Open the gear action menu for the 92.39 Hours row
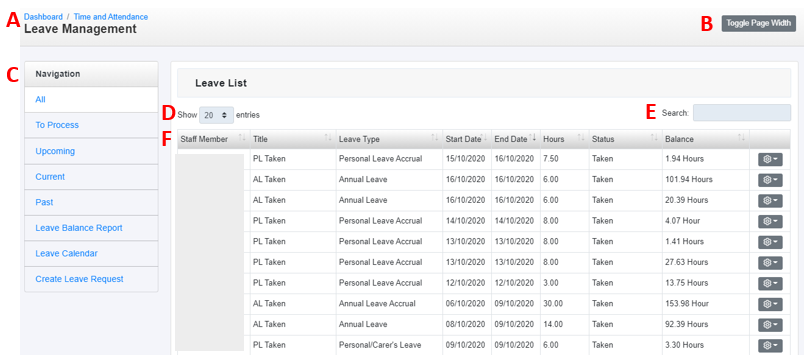This screenshot has width=810, height=363. coord(770,325)
